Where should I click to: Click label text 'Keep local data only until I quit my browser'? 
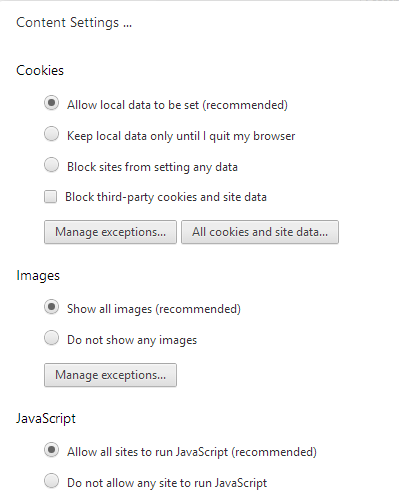(181, 136)
